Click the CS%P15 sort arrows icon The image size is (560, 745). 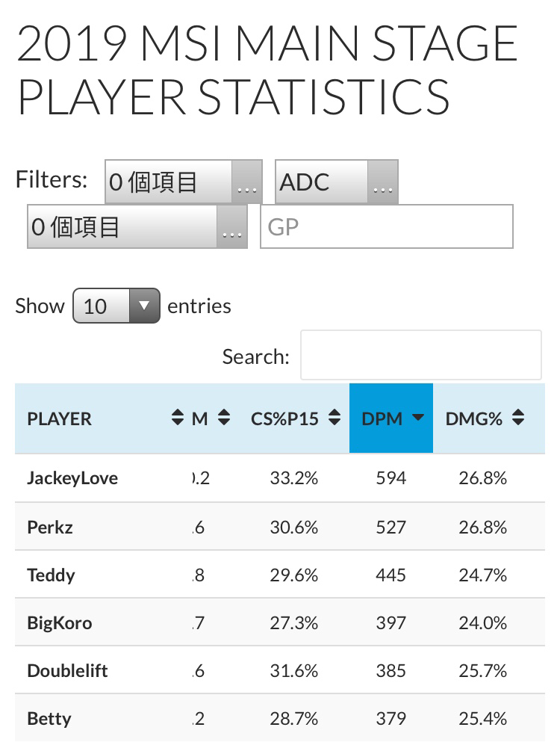point(335,417)
